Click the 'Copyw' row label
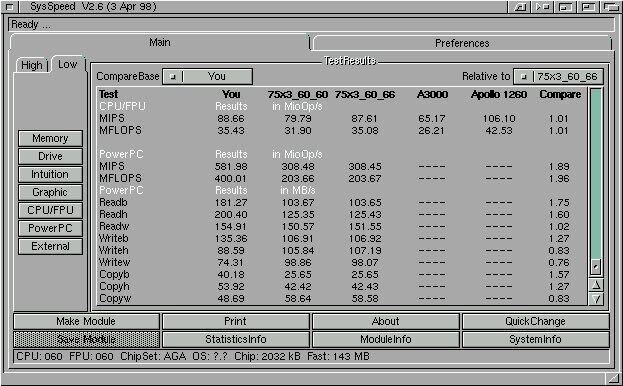The width and height of the screenshot is (623, 386). click(115, 299)
